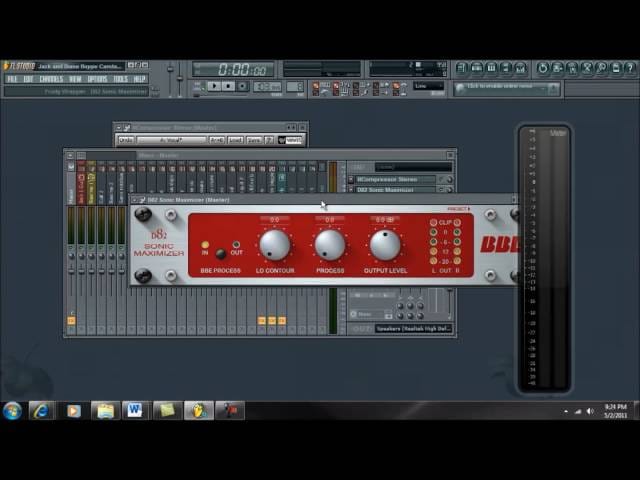Click the PROCESS knob
This screenshot has width=640, height=480.
[330, 245]
